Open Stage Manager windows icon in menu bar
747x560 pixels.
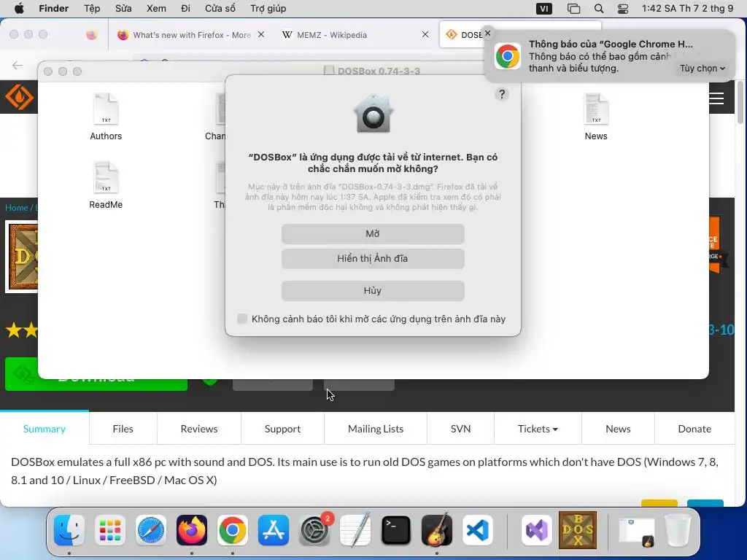[x=573, y=9]
